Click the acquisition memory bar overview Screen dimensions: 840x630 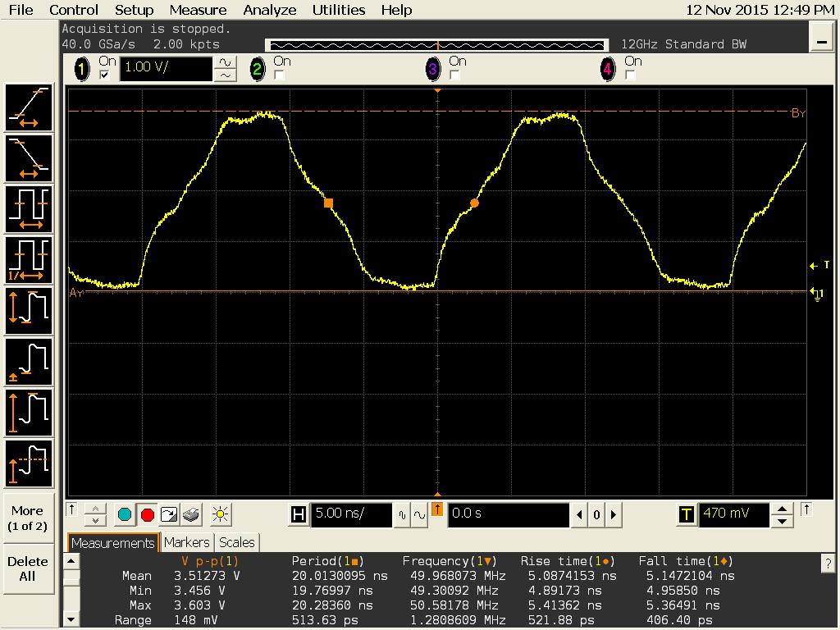[x=437, y=44]
